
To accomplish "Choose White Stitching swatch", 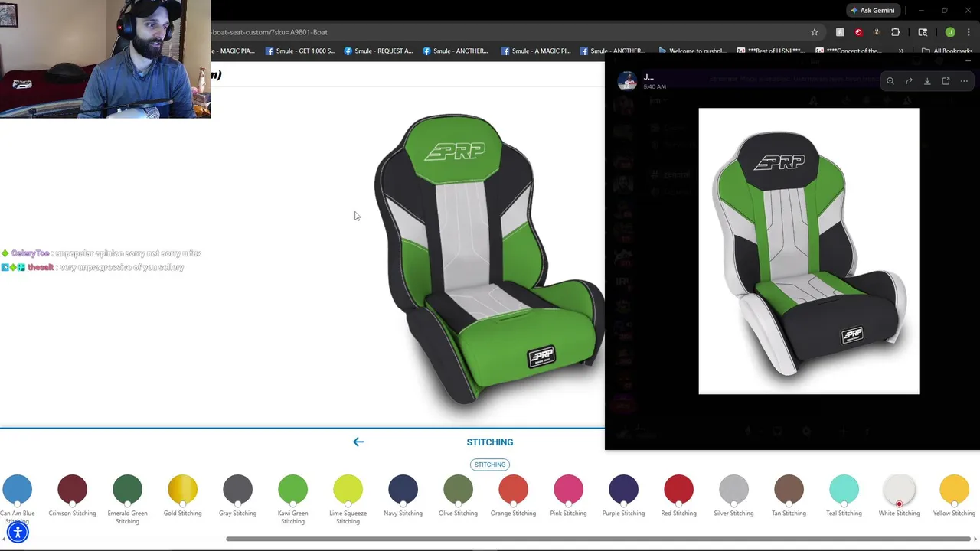I will click(x=899, y=490).
